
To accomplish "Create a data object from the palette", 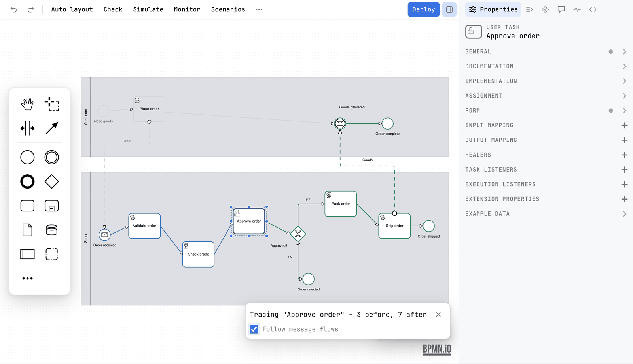I will click(x=27, y=230).
